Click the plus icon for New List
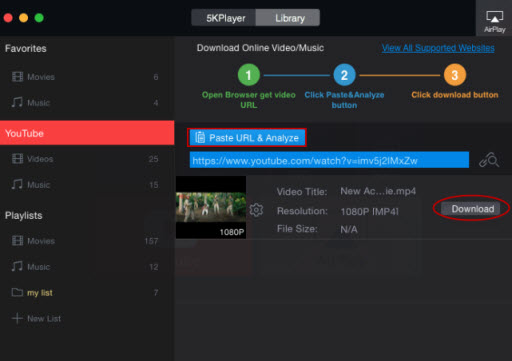The height and width of the screenshot is (361, 512). click(17, 318)
